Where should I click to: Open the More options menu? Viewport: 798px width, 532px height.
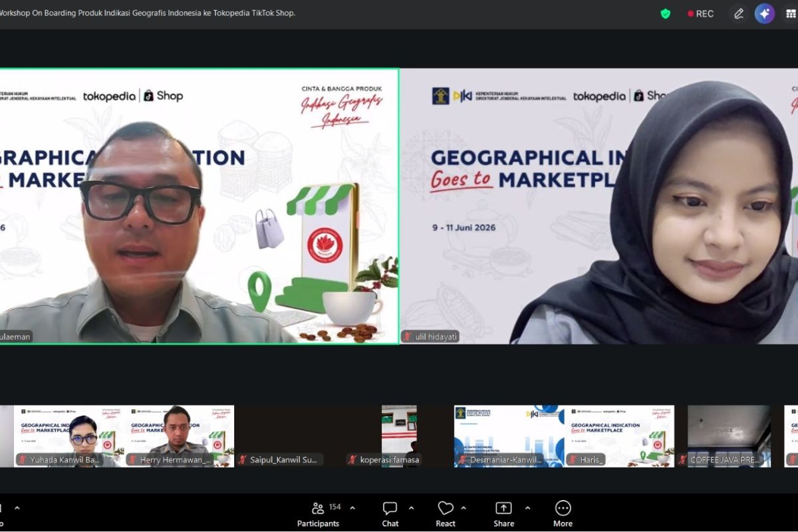(x=563, y=514)
